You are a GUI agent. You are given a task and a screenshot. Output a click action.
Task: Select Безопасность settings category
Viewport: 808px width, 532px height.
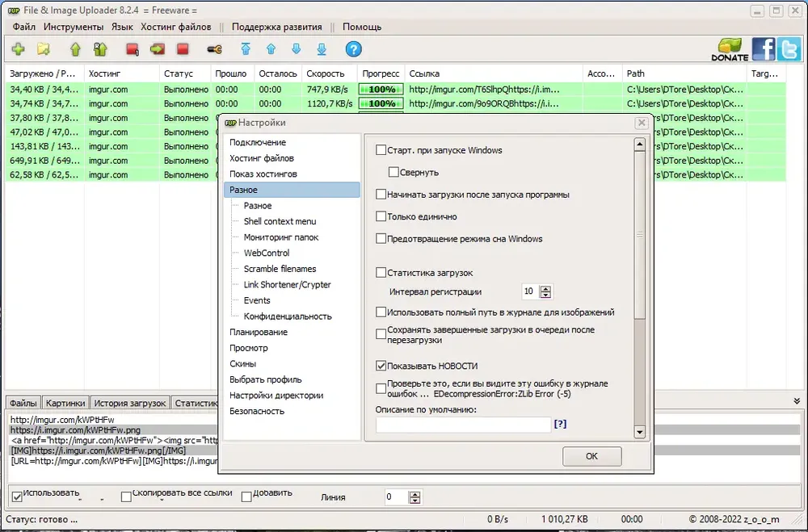[257, 411]
